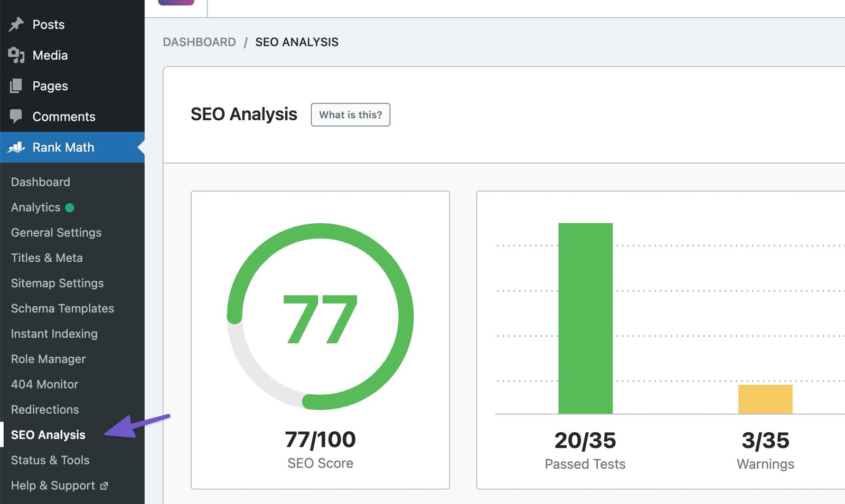Navigate to Schema Templates
The height and width of the screenshot is (504, 845).
[x=62, y=309]
